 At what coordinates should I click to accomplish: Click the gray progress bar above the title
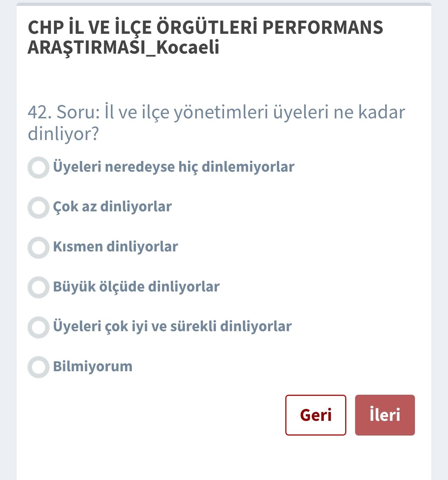[224, 4]
